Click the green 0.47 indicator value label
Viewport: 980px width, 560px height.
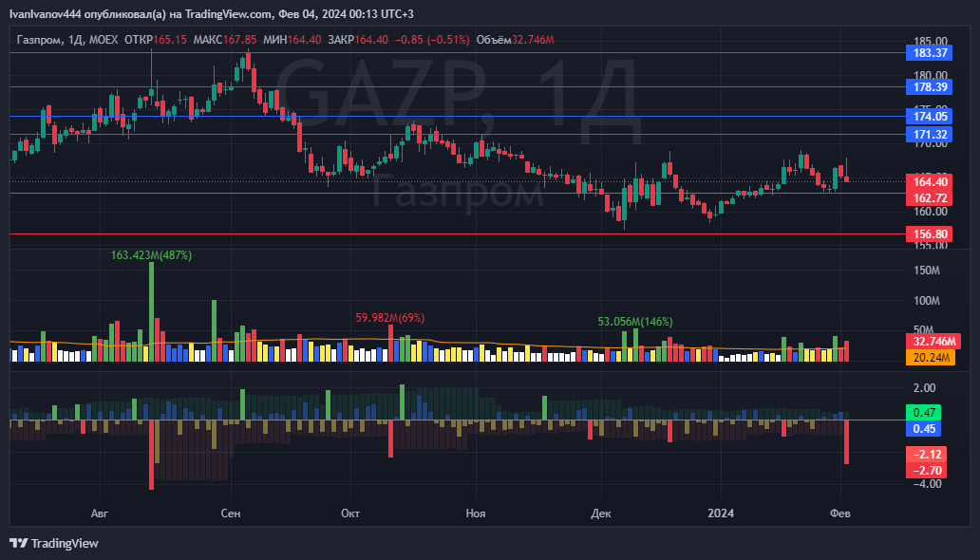pos(923,413)
